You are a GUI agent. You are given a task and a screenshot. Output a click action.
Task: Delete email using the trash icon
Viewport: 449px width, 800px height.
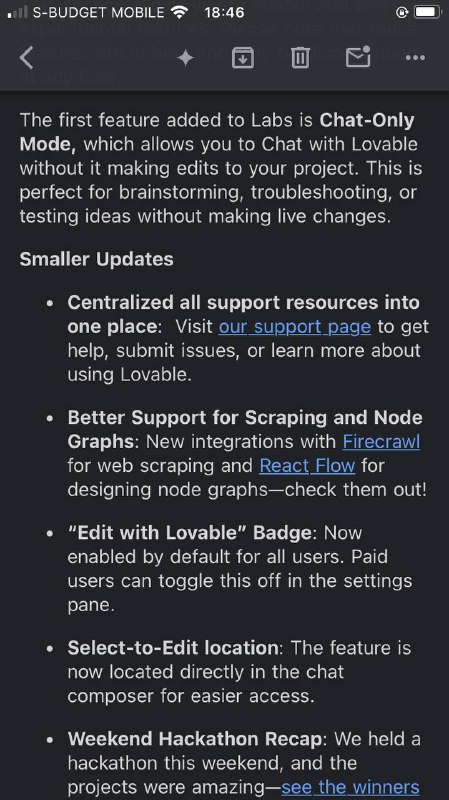pos(301,58)
